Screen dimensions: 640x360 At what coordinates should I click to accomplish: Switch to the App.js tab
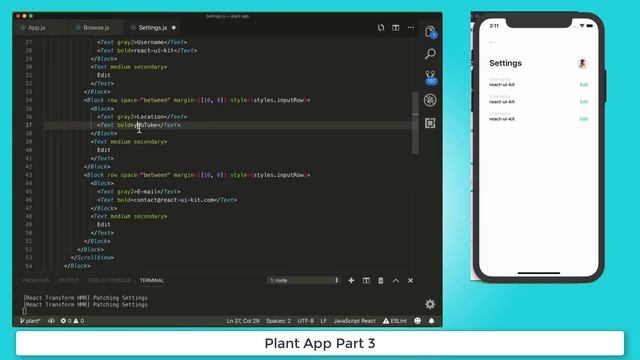point(37,28)
